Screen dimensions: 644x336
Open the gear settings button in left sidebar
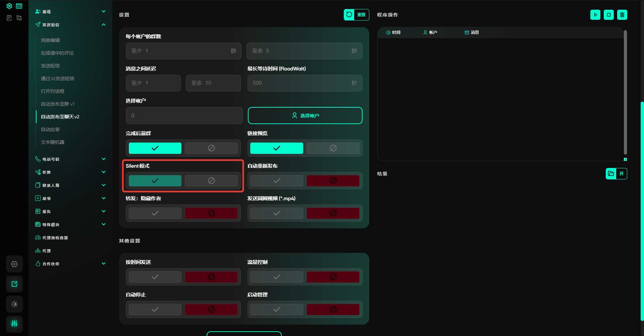click(x=14, y=264)
